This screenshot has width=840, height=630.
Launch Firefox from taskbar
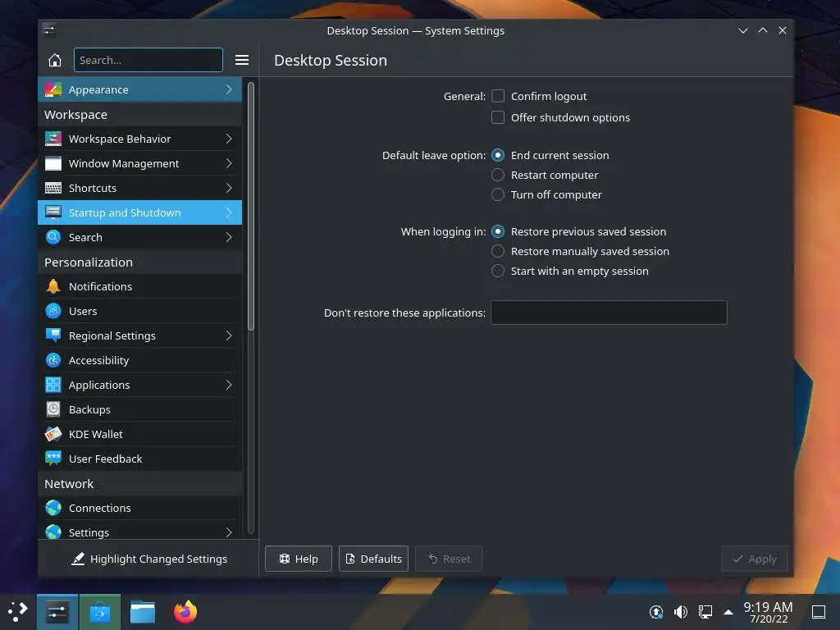(185, 612)
